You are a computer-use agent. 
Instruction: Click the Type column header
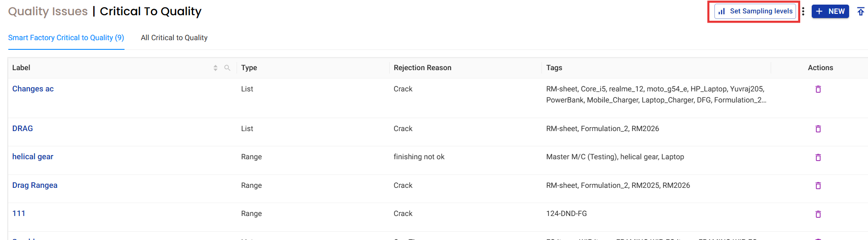point(249,68)
